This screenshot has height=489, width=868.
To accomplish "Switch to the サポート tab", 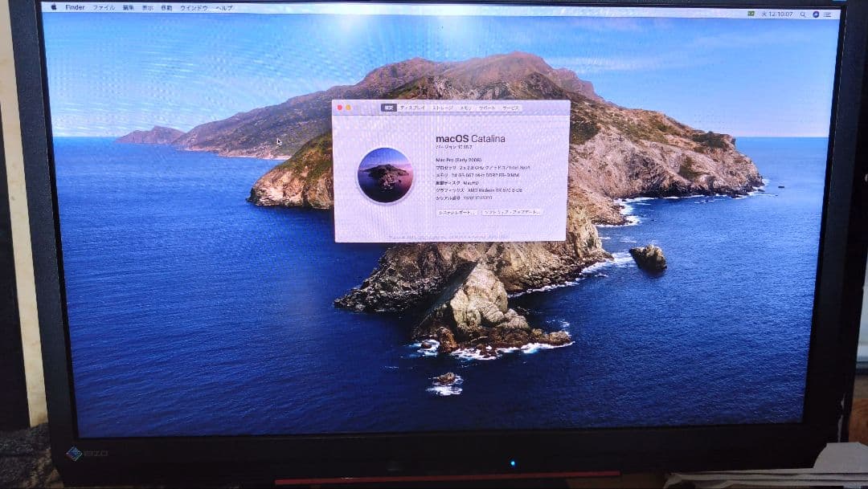I will 487,107.
